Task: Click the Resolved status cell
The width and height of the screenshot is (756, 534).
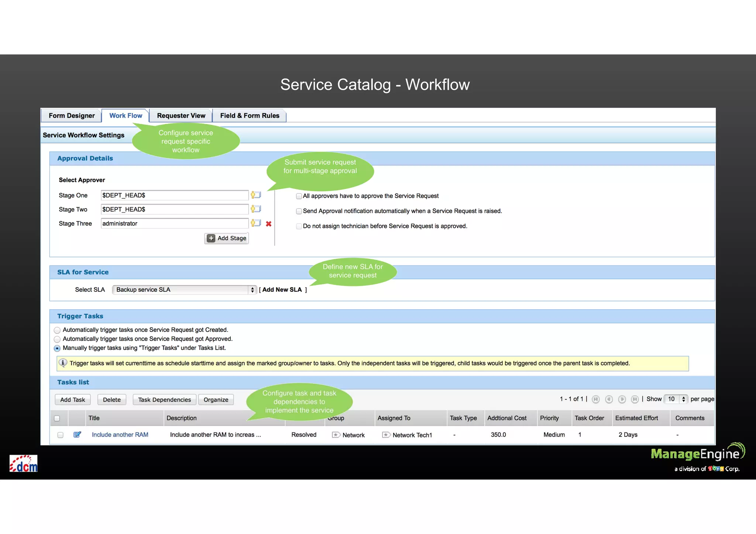Action: coord(304,435)
